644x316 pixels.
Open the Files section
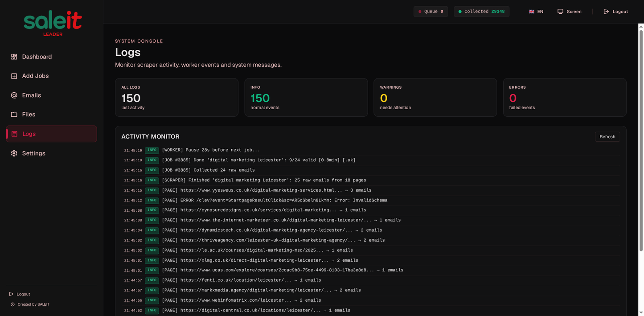tap(51, 115)
